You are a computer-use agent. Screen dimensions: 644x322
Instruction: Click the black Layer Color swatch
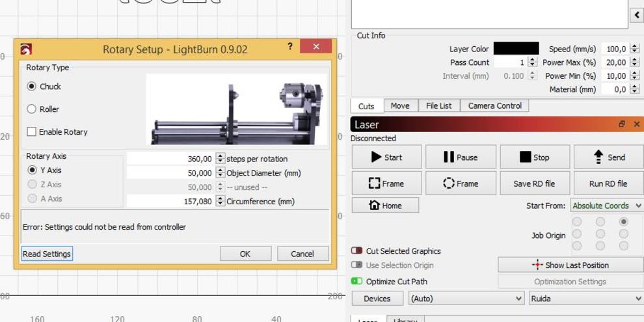[x=517, y=49]
